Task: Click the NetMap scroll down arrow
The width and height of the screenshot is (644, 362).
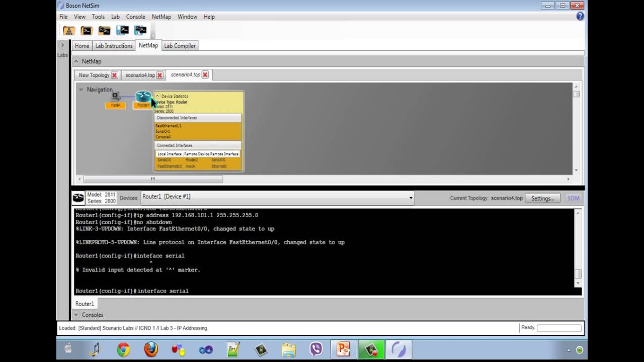Action: [x=576, y=170]
